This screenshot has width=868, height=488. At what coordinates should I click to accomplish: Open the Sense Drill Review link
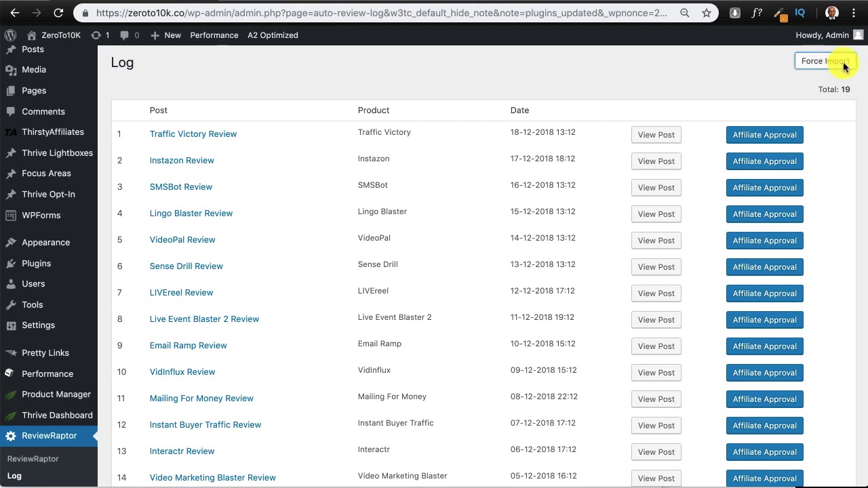pos(186,266)
